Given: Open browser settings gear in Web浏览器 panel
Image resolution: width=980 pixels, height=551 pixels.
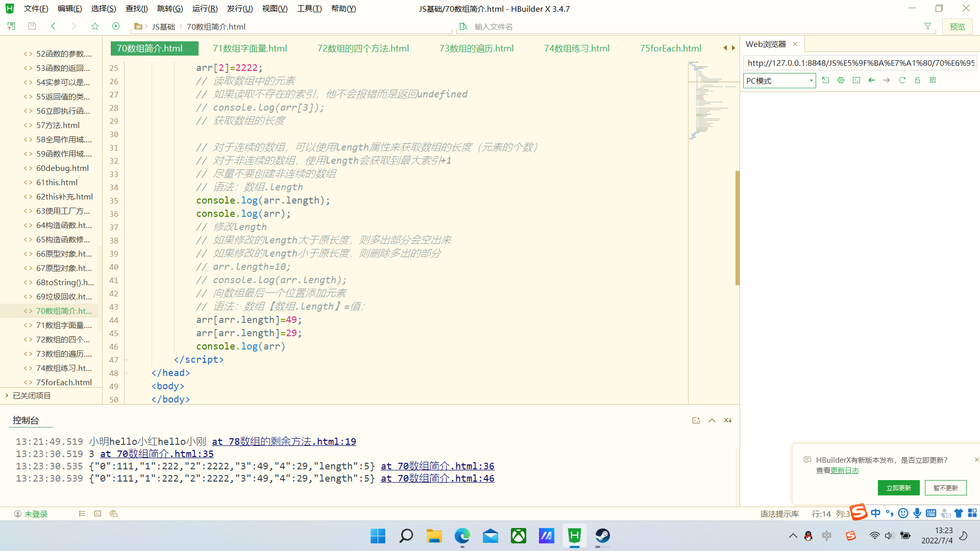Looking at the screenshot, I should point(841,80).
